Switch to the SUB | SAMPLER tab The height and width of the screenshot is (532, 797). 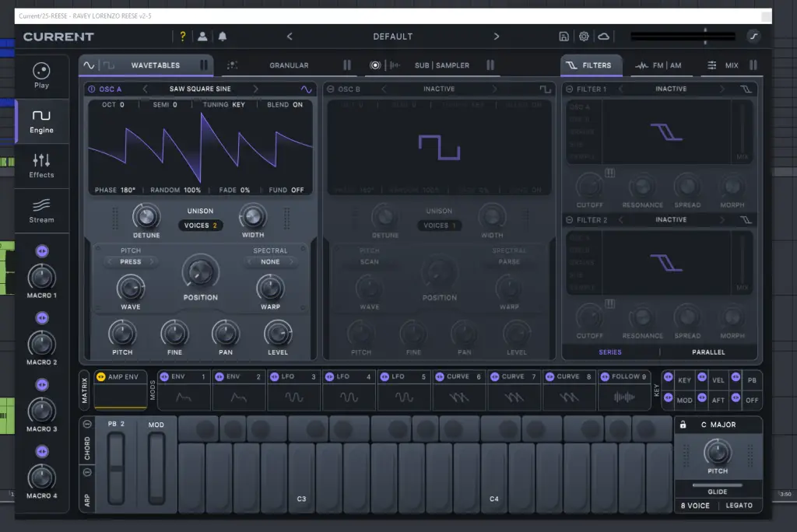tap(433, 65)
